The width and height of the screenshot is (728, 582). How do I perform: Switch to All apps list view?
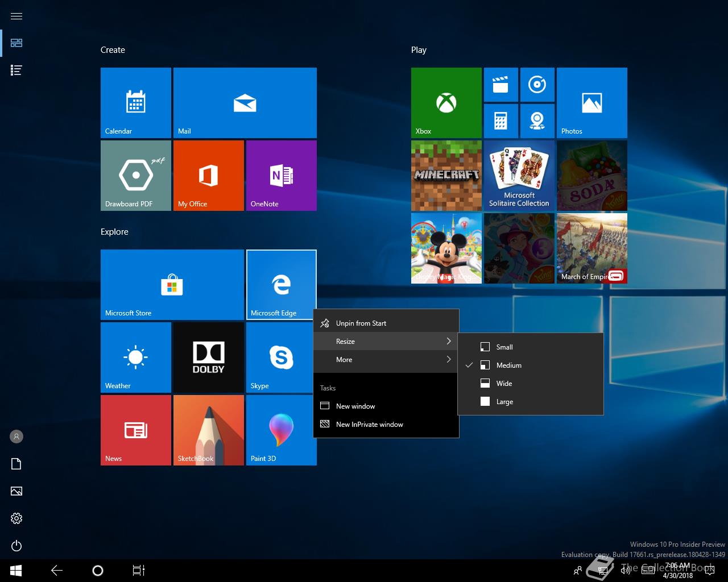(x=16, y=70)
